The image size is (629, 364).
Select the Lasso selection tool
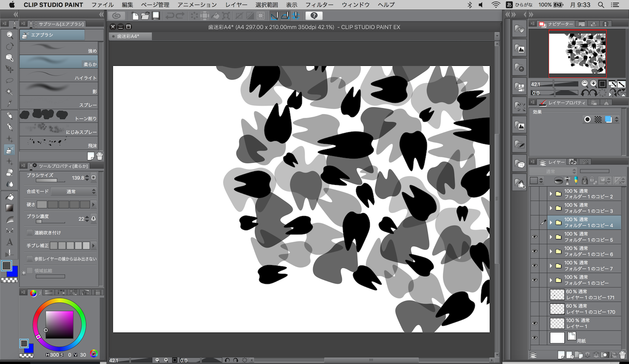(x=10, y=81)
